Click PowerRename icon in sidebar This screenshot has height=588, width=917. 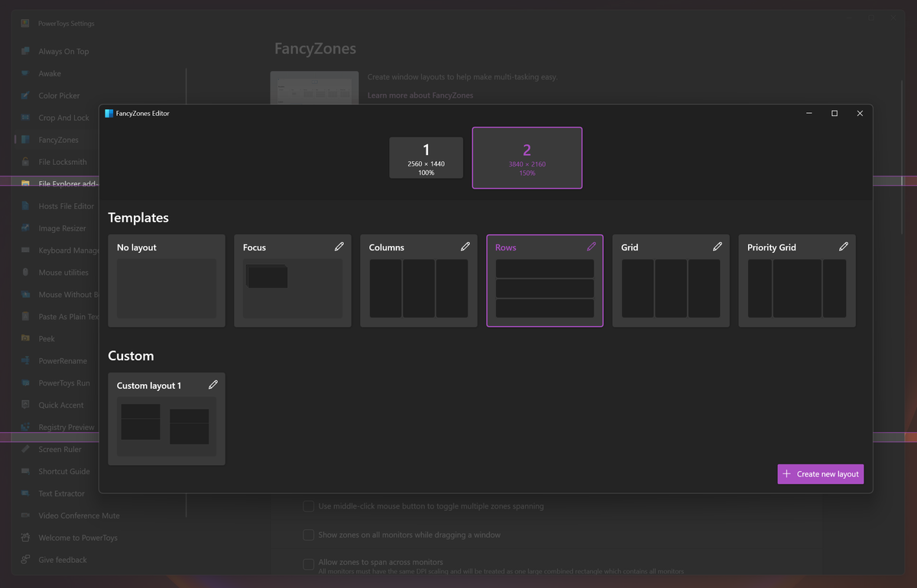(25, 360)
